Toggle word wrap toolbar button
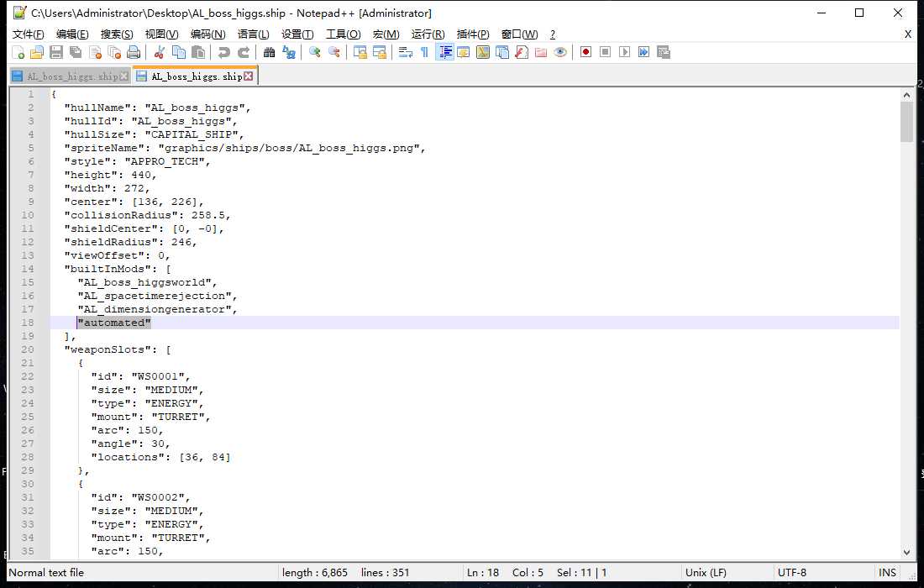The height and width of the screenshot is (588, 924). [x=405, y=52]
